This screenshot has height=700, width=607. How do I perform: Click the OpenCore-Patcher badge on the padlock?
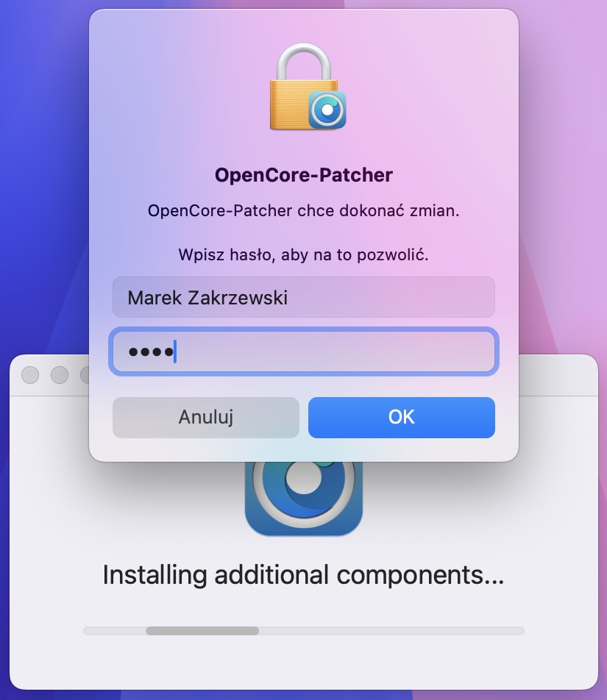click(327, 110)
